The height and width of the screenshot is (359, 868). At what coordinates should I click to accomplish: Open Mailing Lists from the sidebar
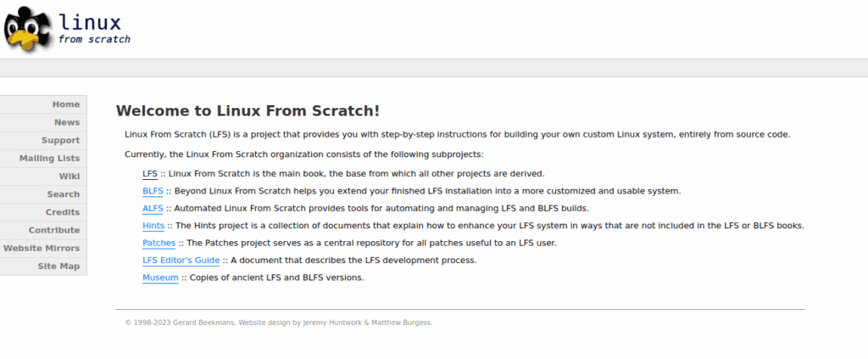49,158
